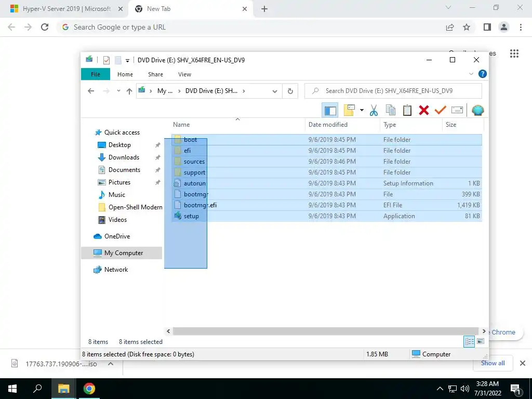Expand the address bar history dropdown
The width and height of the screenshot is (532, 399).
point(275,91)
